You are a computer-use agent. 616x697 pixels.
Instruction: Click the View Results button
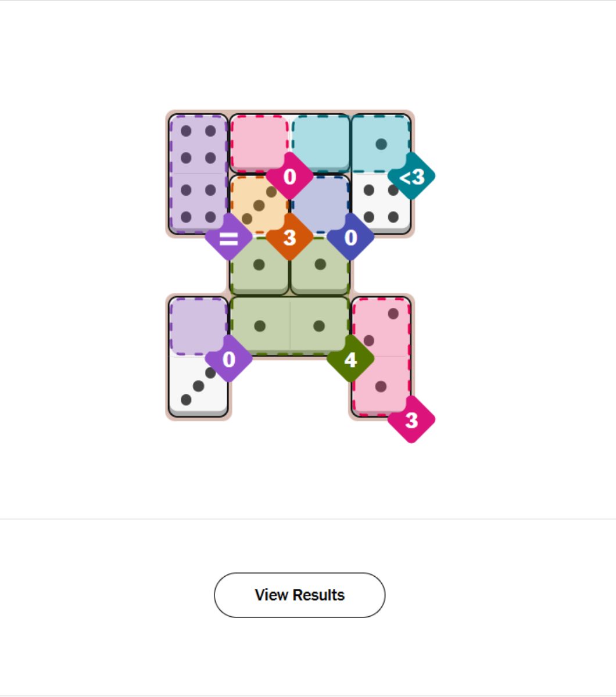[299, 595]
